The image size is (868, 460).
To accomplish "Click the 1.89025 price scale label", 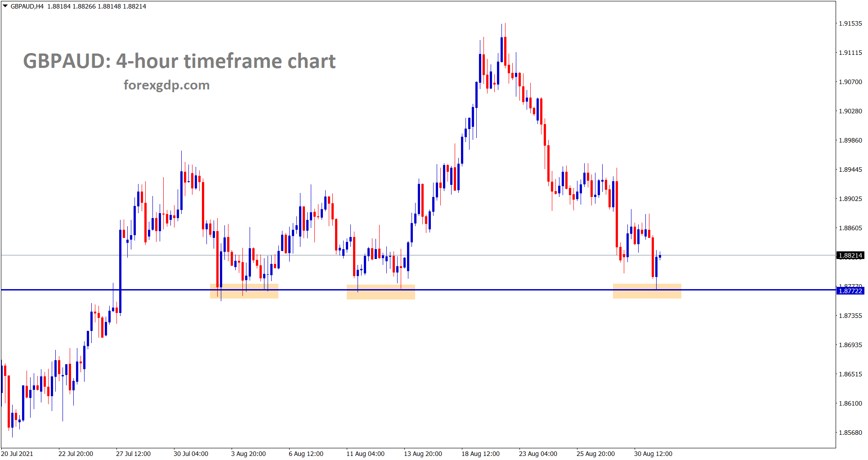I will (850, 199).
